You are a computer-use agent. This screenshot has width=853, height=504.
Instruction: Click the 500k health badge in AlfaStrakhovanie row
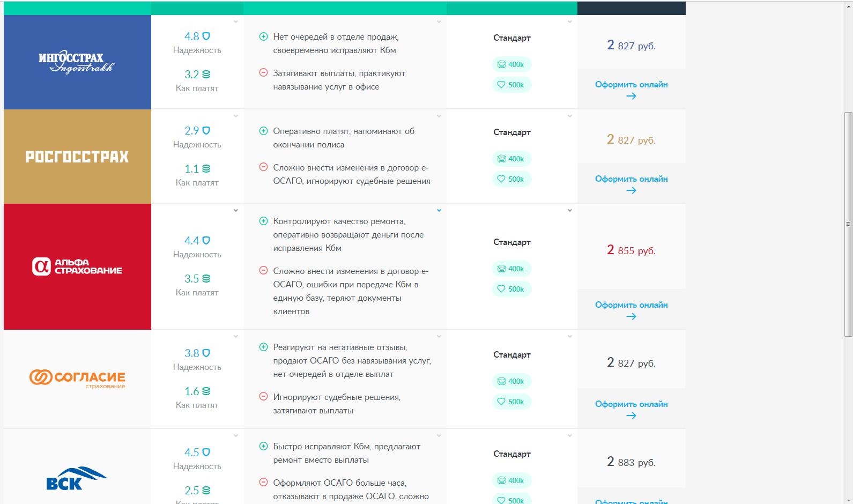511,289
